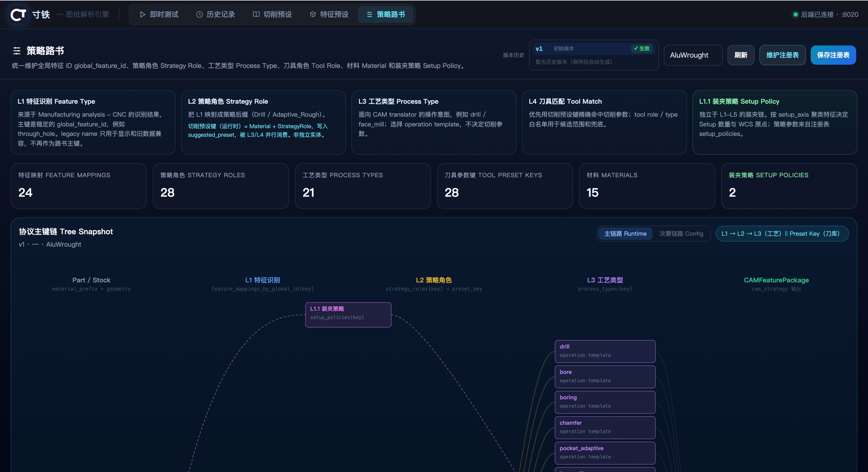Screen dimensions: 868x472
Task: Click the clock icon beside 历史记录
Action: [200, 14]
